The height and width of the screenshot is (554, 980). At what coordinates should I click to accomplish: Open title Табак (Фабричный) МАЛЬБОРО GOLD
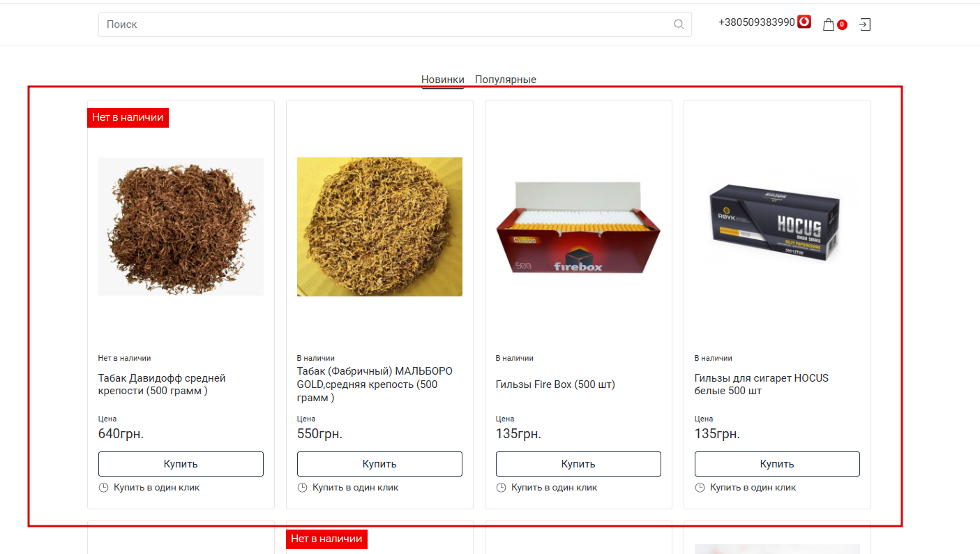pyautogui.click(x=375, y=384)
